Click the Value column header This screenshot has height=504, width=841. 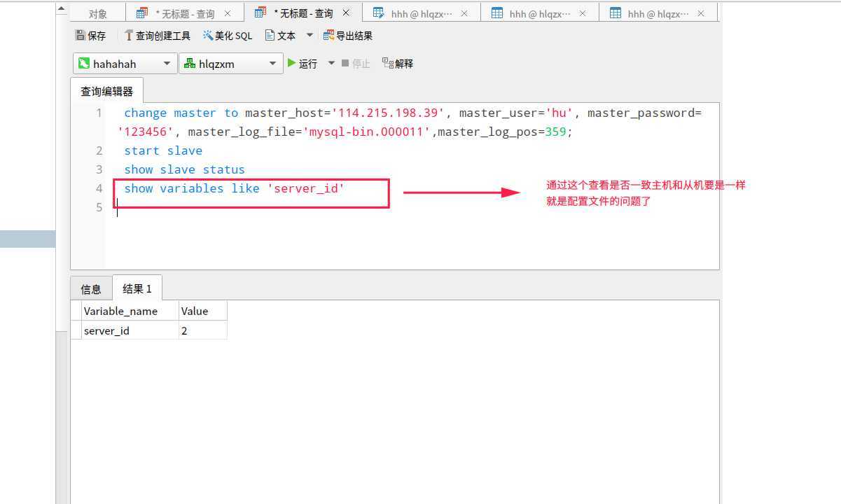pos(202,311)
